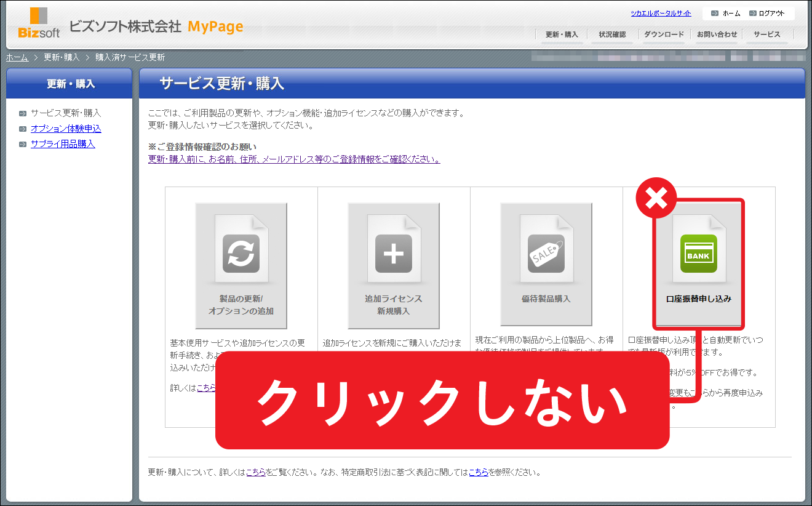Open the 状況確認 navigation tab
This screenshot has width=812, height=506.
click(x=612, y=34)
